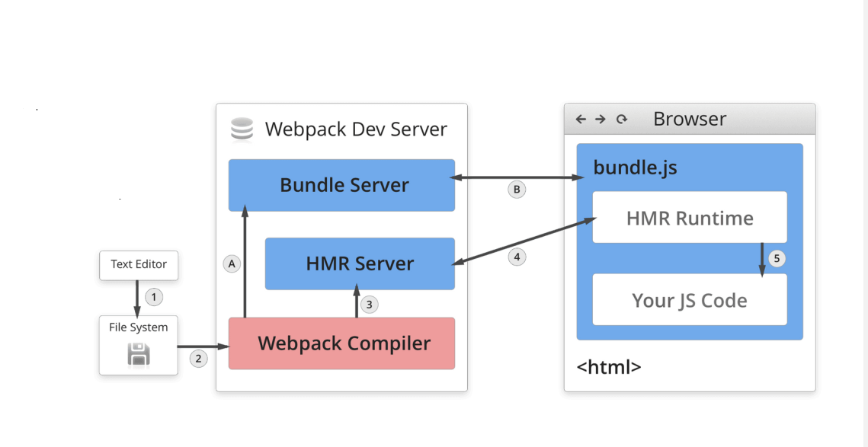
Task: Click the Browser title text
Action: 690,119
